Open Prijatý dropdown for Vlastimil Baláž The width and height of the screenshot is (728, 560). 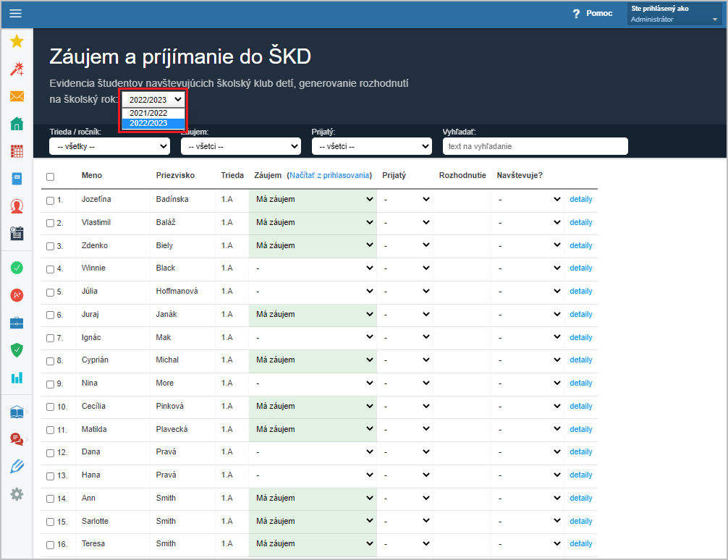coord(405,222)
